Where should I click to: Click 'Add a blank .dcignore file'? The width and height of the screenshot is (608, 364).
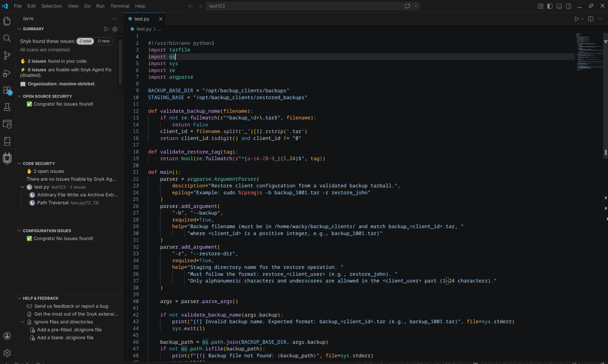click(x=65, y=338)
